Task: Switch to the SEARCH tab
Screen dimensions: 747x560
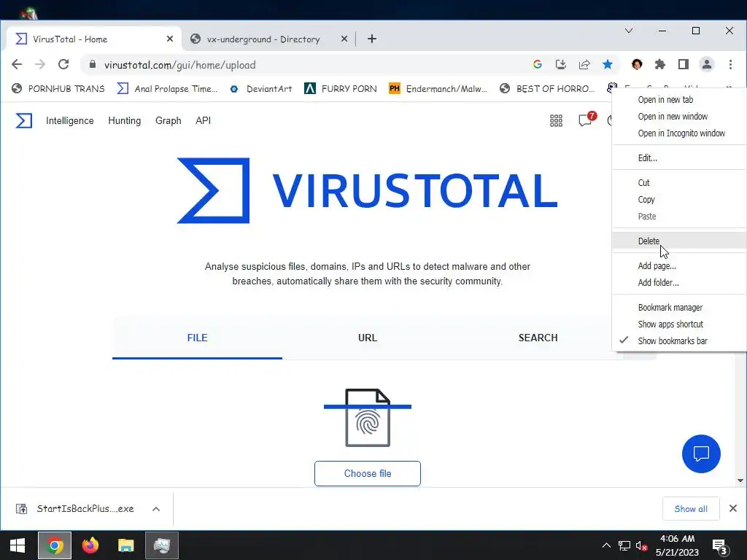Action: (x=538, y=338)
